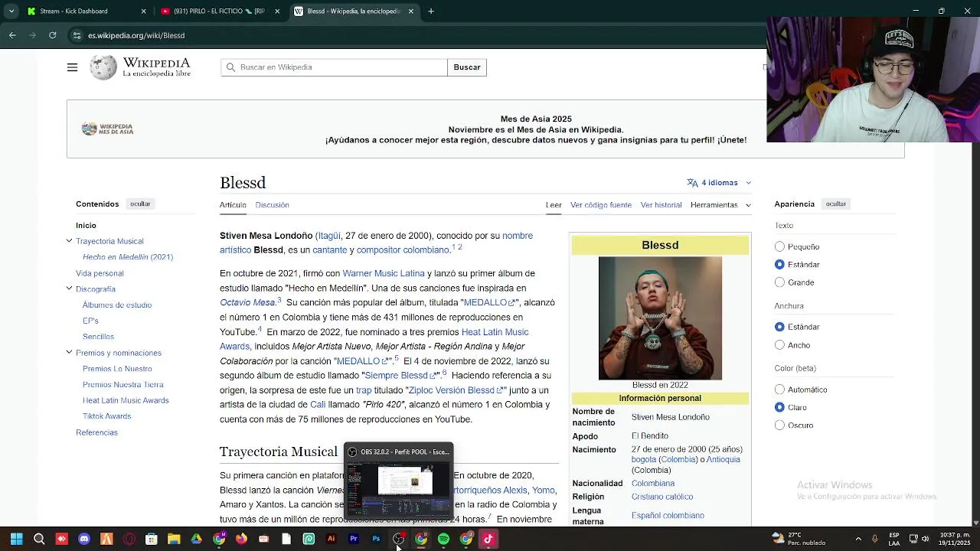Open the Artículo tab
Viewport: 980px width, 551px height.
[233, 205]
